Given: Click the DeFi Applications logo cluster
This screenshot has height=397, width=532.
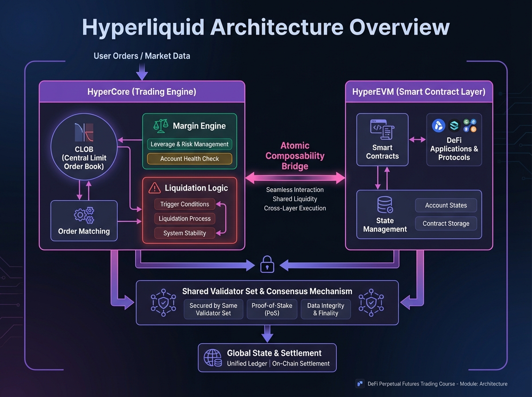Looking at the screenshot, I should click(454, 125).
